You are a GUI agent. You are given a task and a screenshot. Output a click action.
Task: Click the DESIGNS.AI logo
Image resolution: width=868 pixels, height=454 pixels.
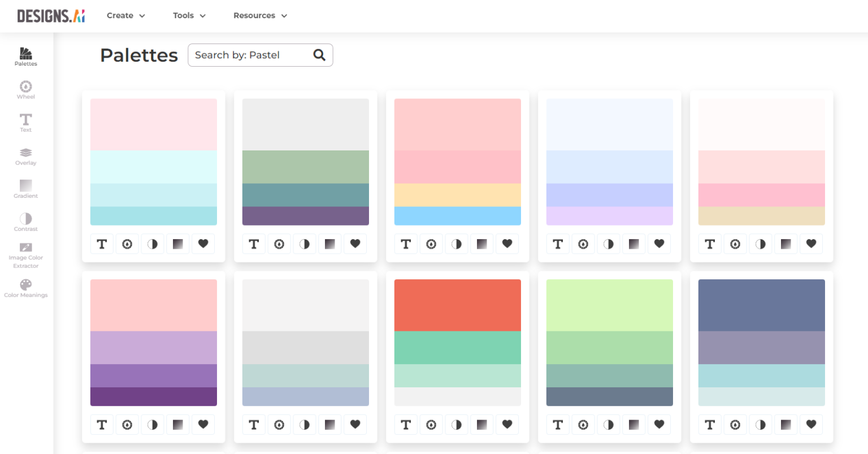point(51,16)
